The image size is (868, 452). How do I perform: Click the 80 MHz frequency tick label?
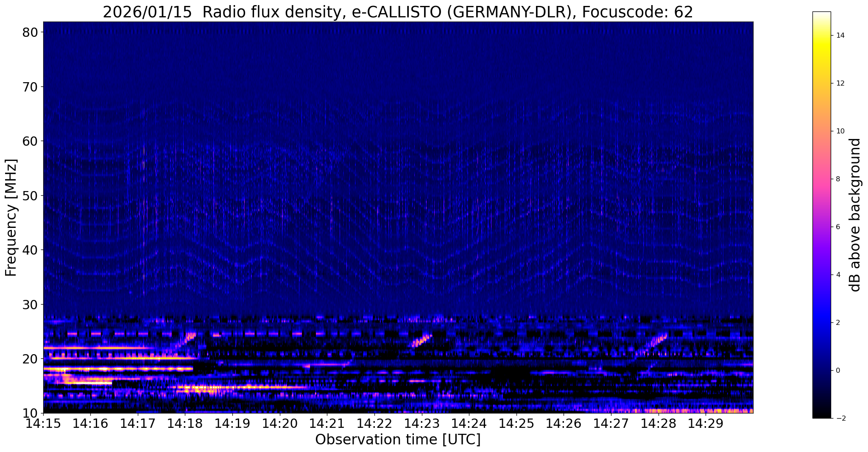[31, 33]
